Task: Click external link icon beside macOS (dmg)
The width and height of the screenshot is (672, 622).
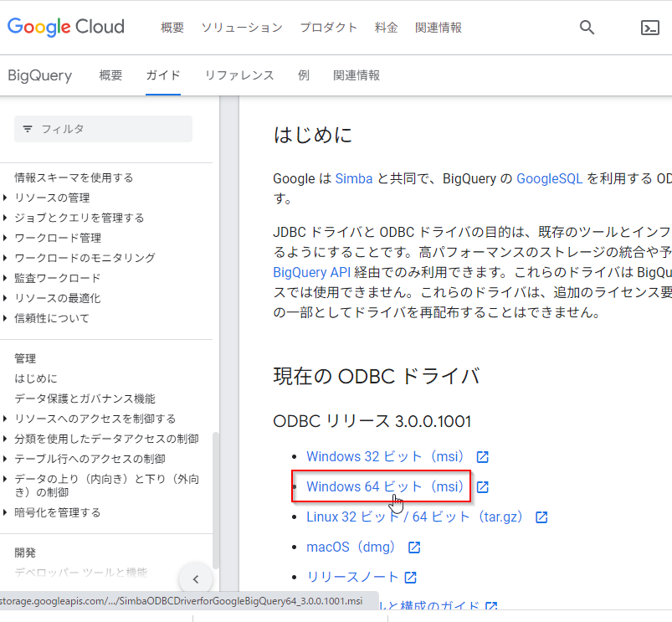Action: 414,547
